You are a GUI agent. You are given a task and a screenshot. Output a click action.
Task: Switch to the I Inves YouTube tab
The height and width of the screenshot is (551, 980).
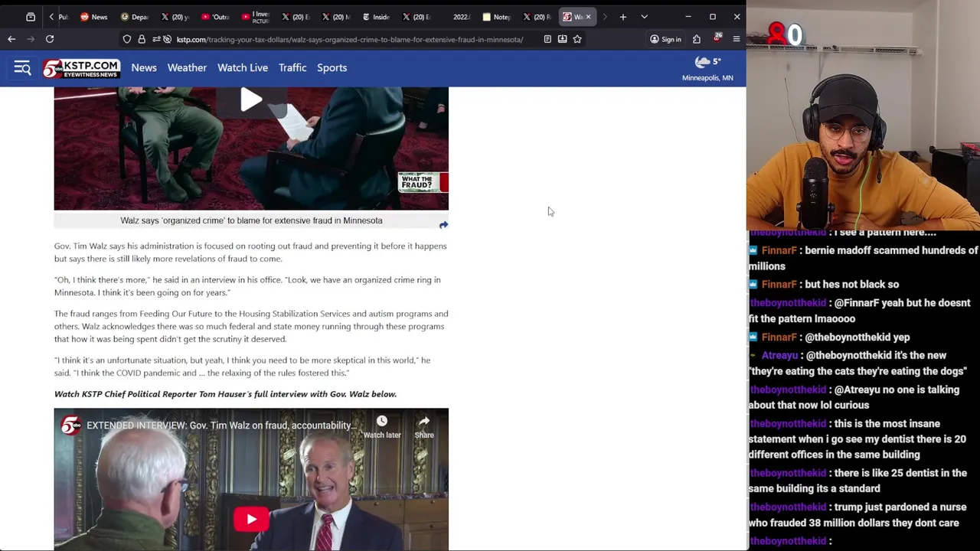[256, 17]
